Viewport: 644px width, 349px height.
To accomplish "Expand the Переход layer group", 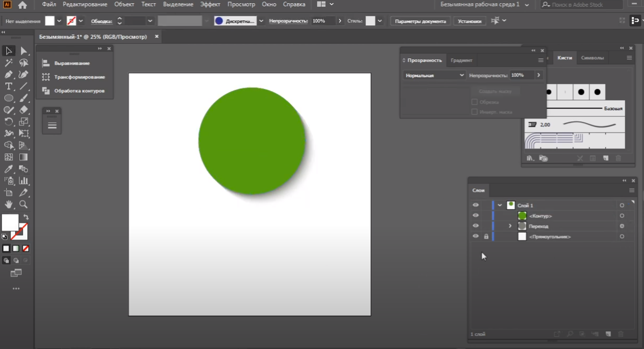I will [510, 226].
